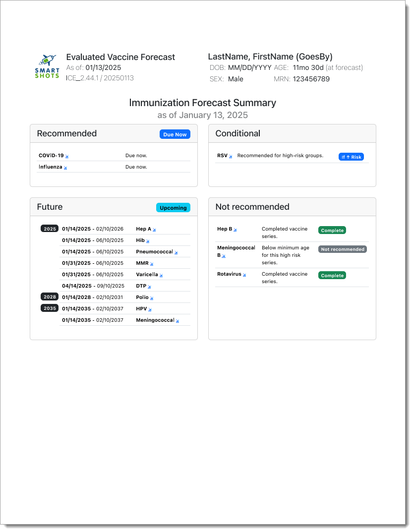Click the Complete badge for Hep B
The height and width of the screenshot is (532, 413).
332,231
